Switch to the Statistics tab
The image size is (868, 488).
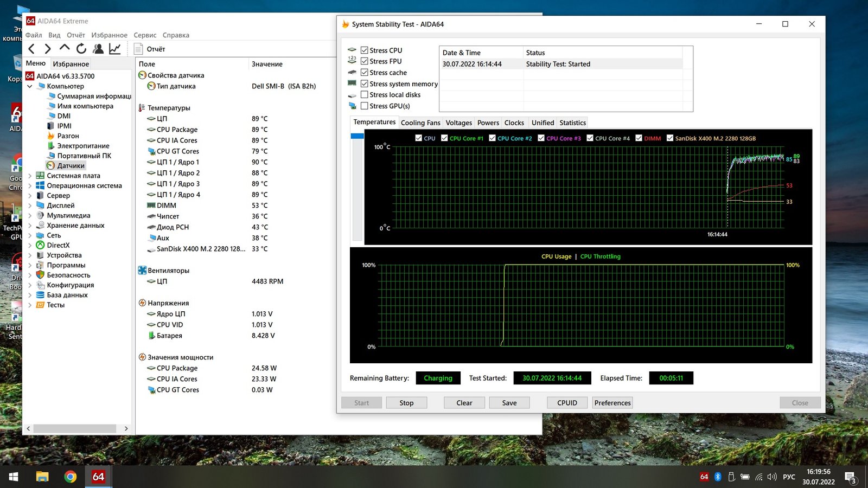(x=573, y=123)
